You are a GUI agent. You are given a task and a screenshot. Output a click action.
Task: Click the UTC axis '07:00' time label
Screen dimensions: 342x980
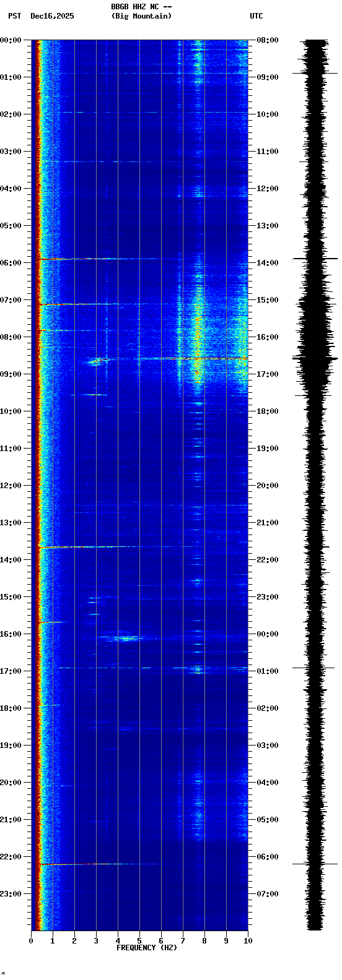click(268, 894)
